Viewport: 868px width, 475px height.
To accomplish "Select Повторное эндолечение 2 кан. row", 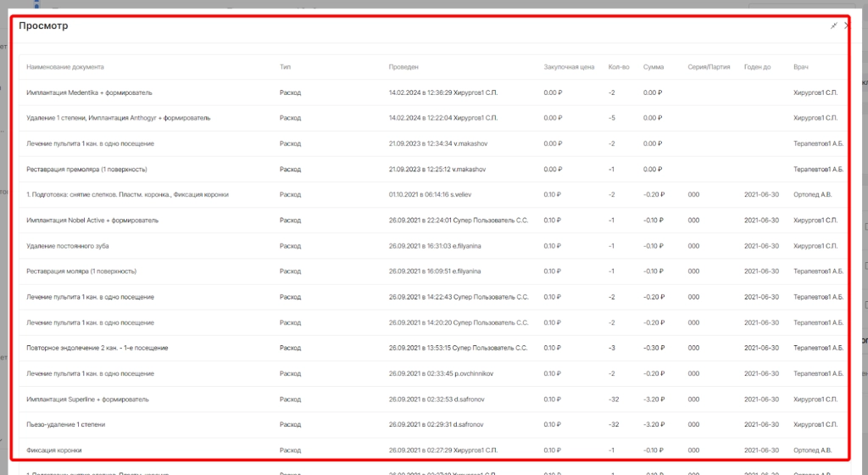I will click(97, 348).
